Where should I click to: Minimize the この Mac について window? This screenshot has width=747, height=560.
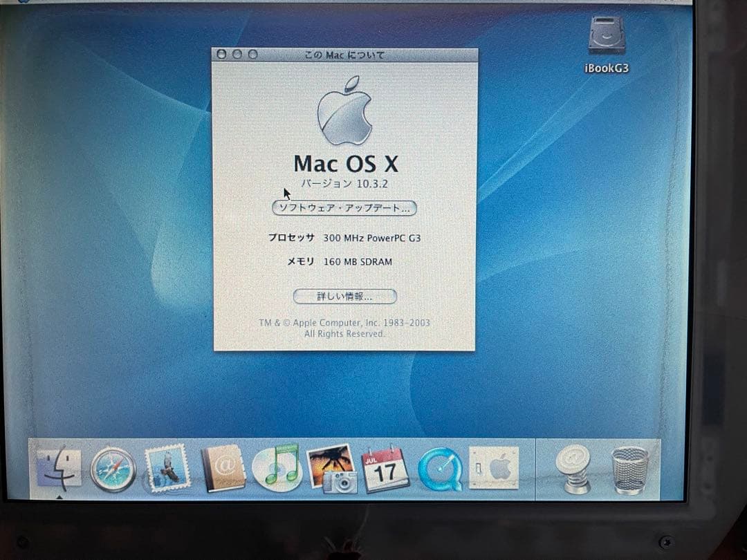click(x=237, y=55)
